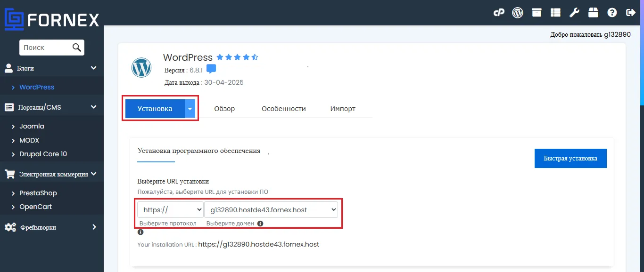
Task: Switch to the Особенности tab
Action: 284,109
